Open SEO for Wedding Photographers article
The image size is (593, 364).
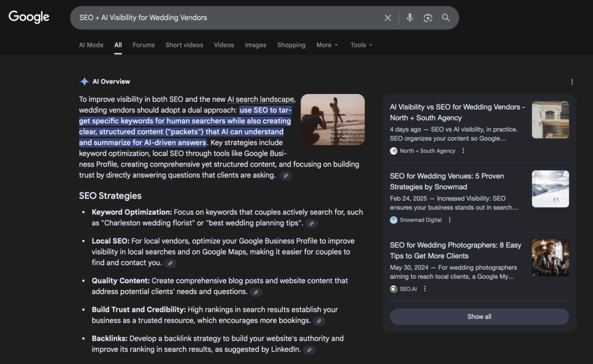(455, 250)
